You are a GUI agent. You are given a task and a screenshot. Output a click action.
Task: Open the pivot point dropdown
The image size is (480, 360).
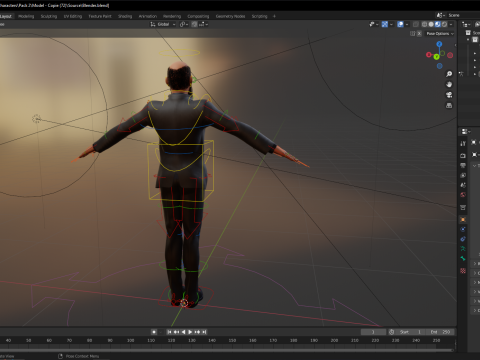pos(184,24)
